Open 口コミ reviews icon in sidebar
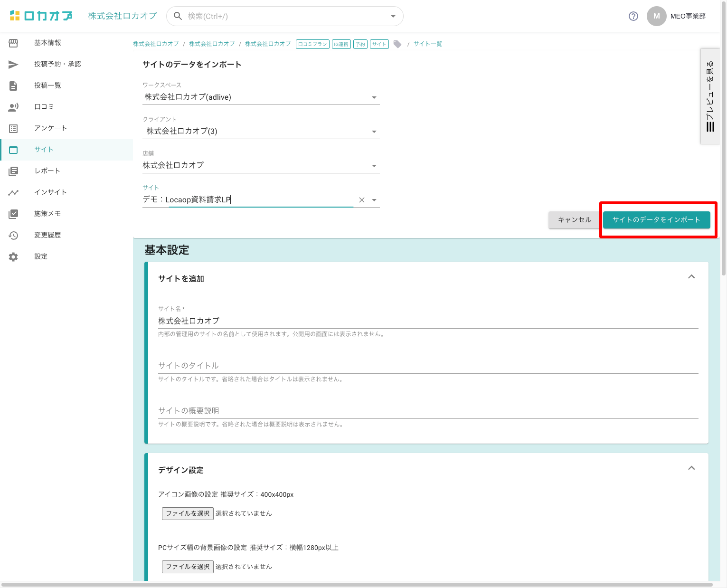The height and width of the screenshot is (588, 727). [x=13, y=107]
